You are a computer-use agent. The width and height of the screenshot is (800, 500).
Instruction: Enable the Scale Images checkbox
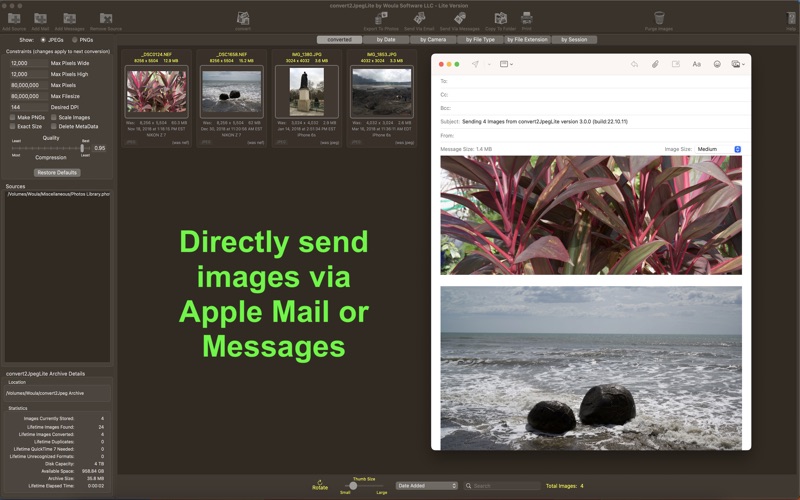tap(54, 117)
